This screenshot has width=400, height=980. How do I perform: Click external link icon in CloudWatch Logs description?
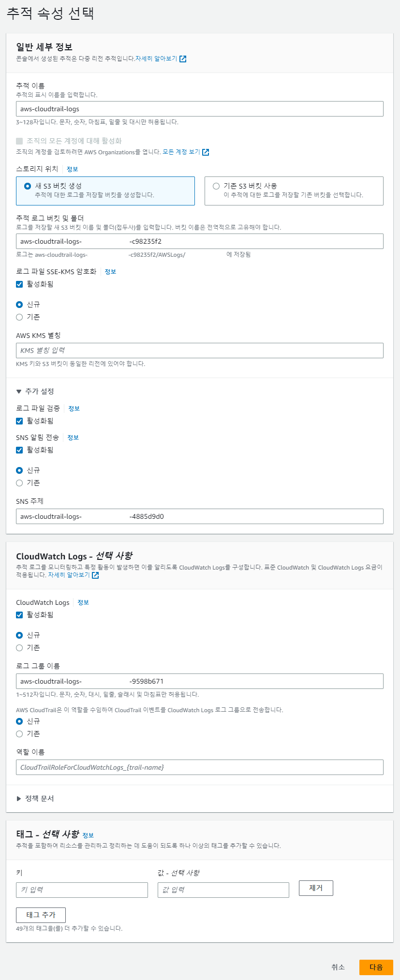click(x=95, y=575)
